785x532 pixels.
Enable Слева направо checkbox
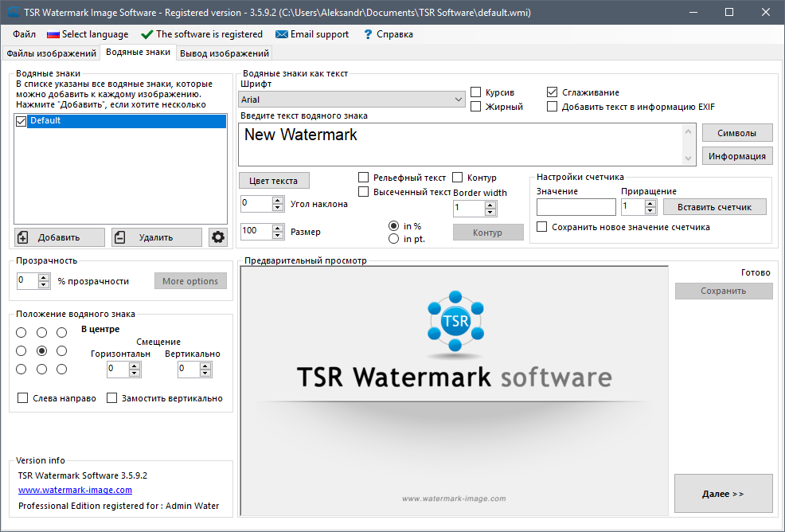(x=22, y=398)
